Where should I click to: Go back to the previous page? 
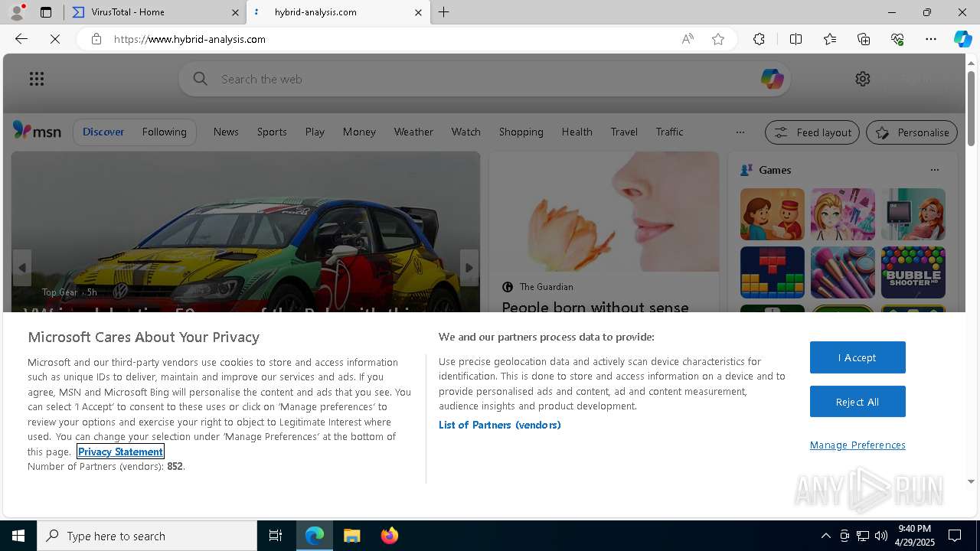tap(21, 39)
